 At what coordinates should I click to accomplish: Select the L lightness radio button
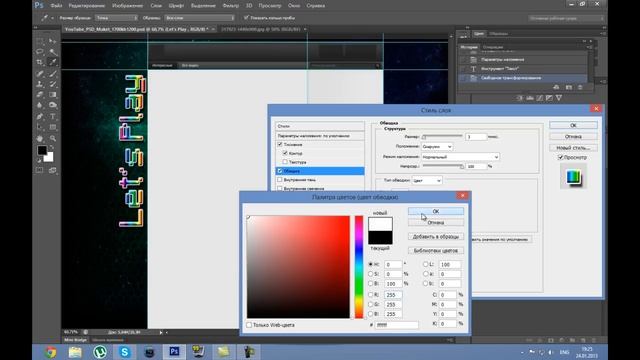[426, 264]
